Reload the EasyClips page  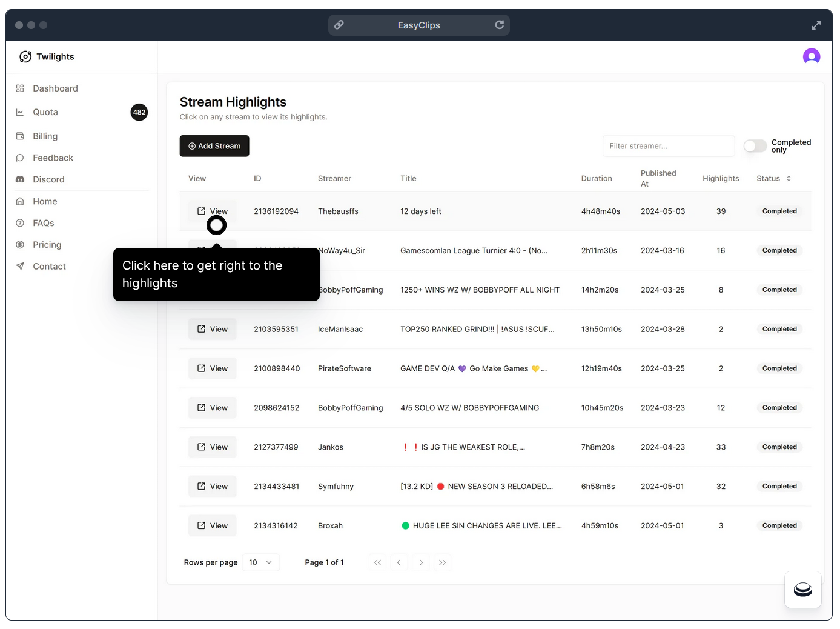tap(500, 25)
